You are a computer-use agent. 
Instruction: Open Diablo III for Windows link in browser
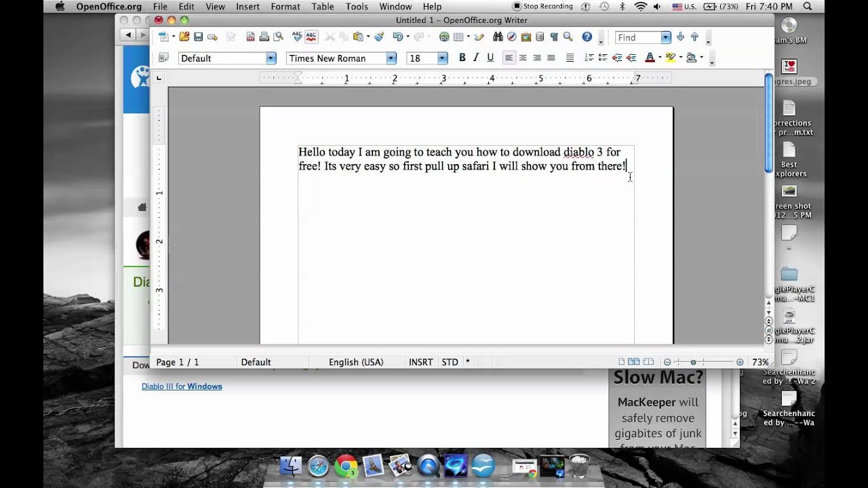click(x=182, y=386)
